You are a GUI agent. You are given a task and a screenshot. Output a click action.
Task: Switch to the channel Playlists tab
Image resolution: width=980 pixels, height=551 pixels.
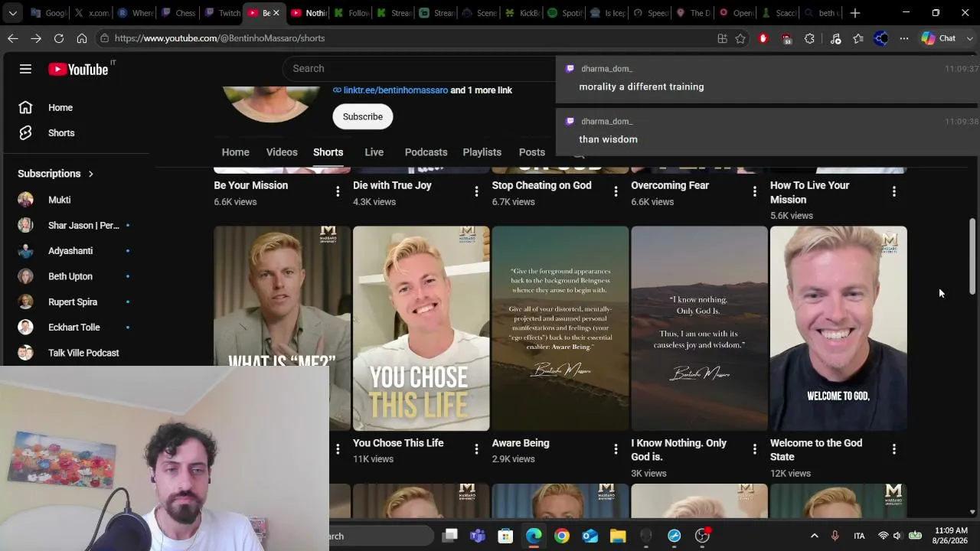482,152
